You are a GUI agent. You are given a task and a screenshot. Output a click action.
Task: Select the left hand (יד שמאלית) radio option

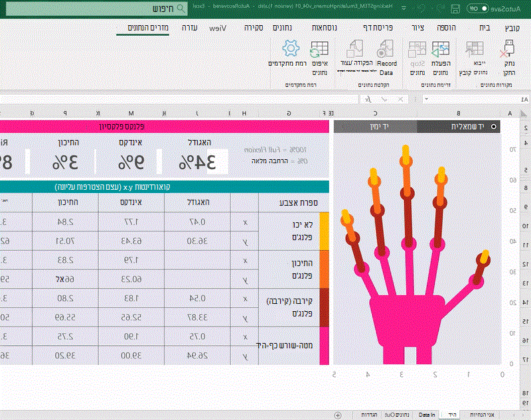(494, 127)
